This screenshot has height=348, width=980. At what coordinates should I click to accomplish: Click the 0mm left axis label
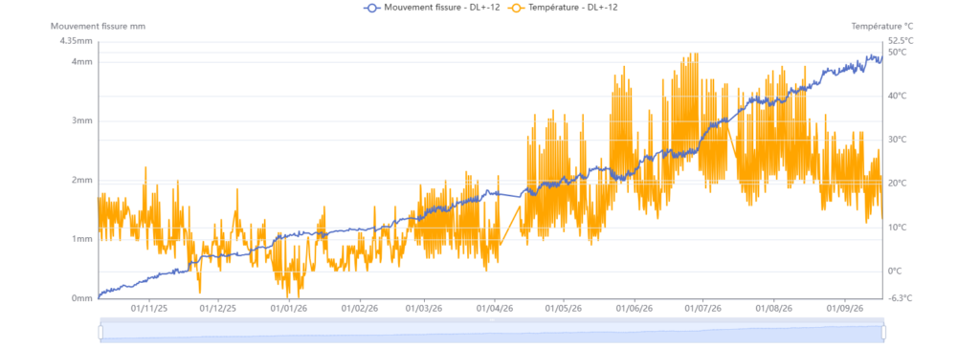click(82, 298)
